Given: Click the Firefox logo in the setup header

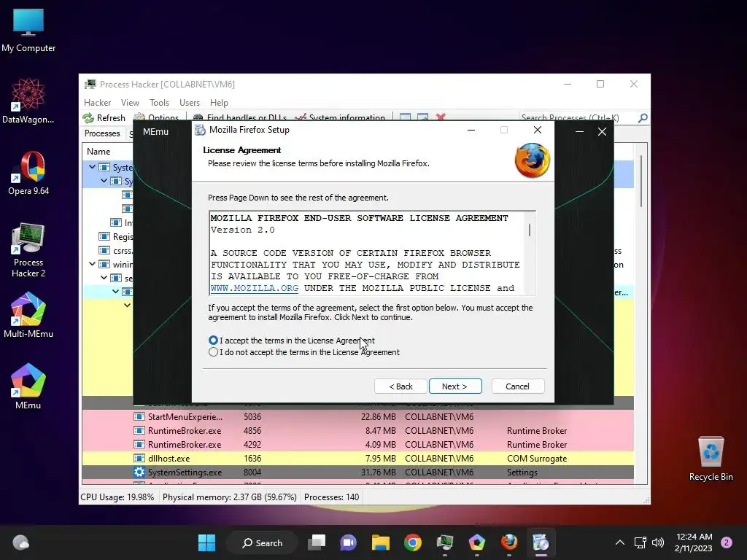Looking at the screenshot, I should coord(532,160).
